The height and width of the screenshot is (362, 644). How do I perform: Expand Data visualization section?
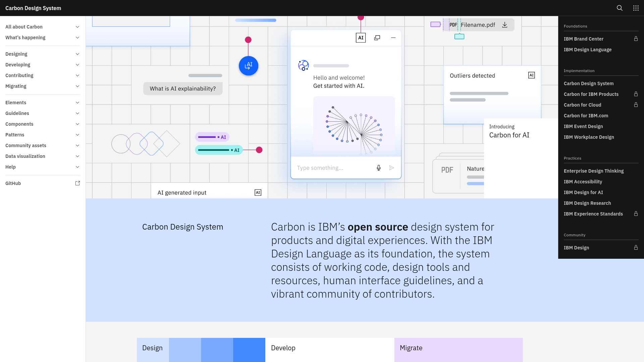click(x=43, y=156)
